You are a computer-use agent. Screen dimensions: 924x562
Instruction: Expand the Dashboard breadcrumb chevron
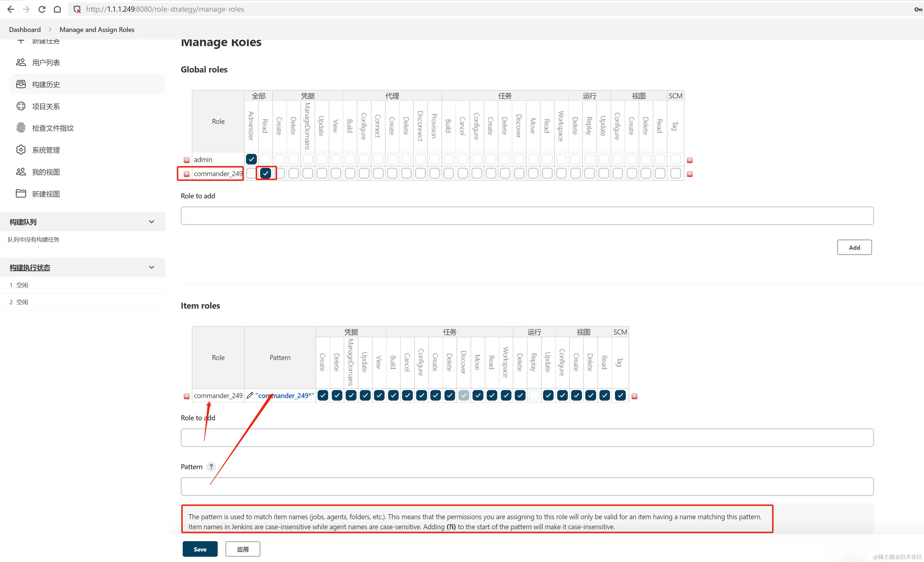click(x=50, y=29)
